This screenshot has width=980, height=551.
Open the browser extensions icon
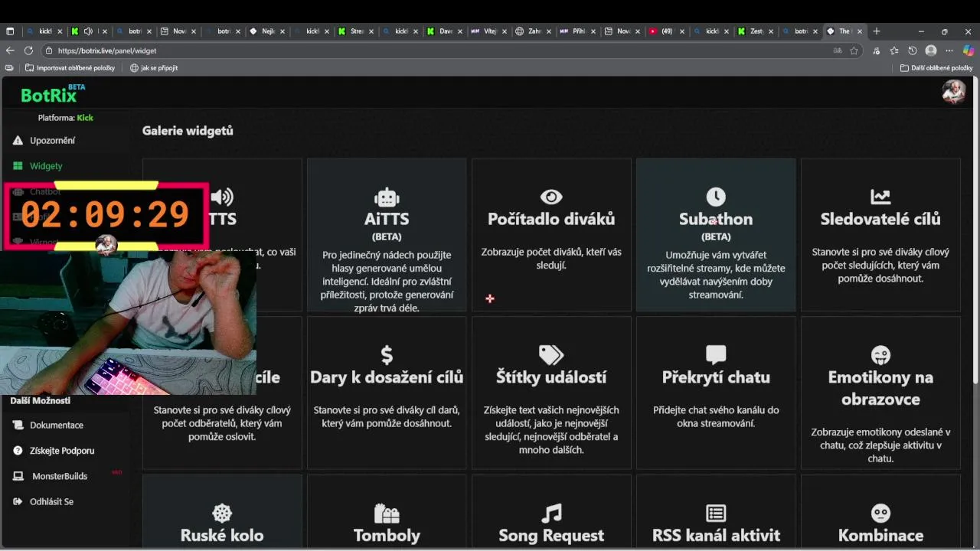[x=876, y=51]
